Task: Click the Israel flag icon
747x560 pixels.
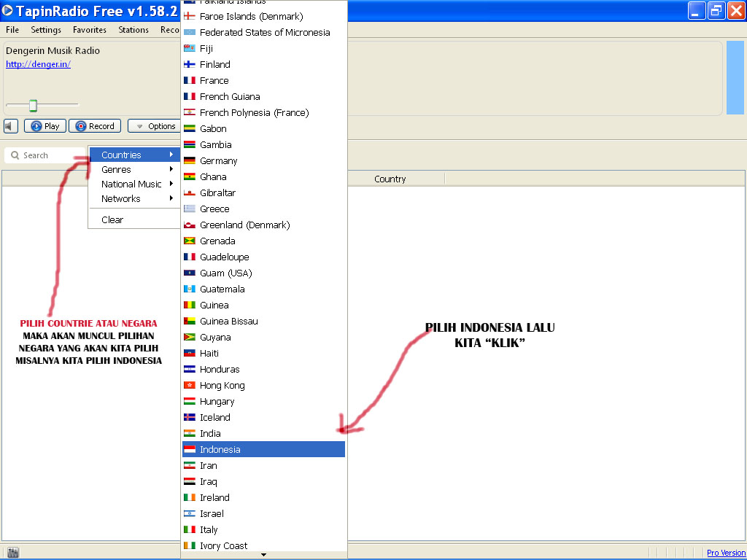Action: [190, 513]
